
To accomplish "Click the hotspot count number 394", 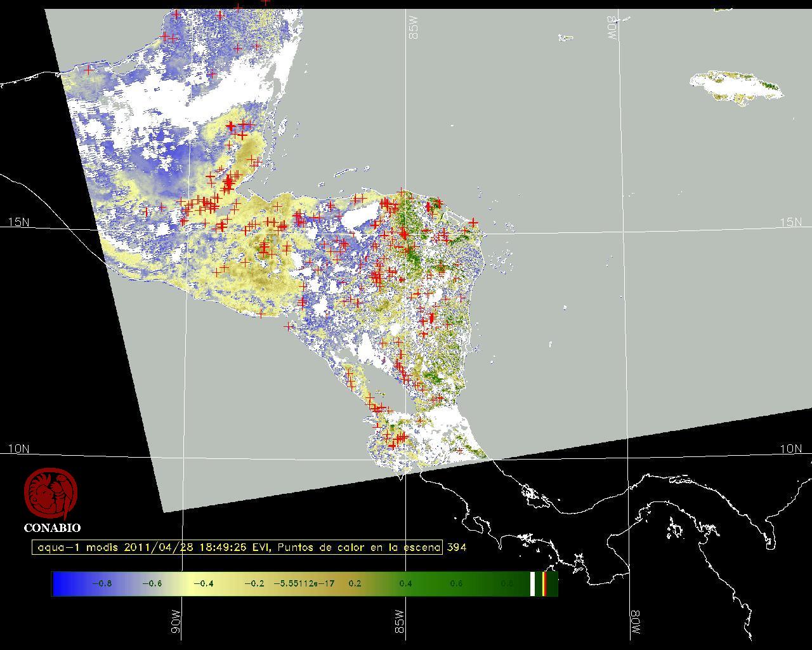I will (x=457, y=547).
